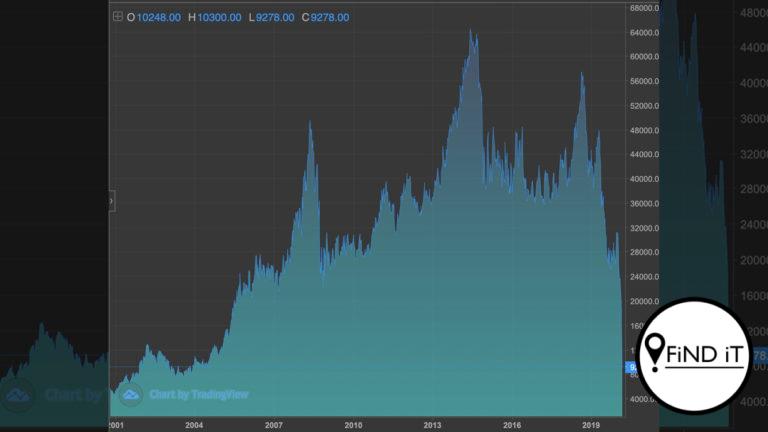Select the 2019 label on time axis
The height and width of the screenshot is (432, 768).
point(591,425)
